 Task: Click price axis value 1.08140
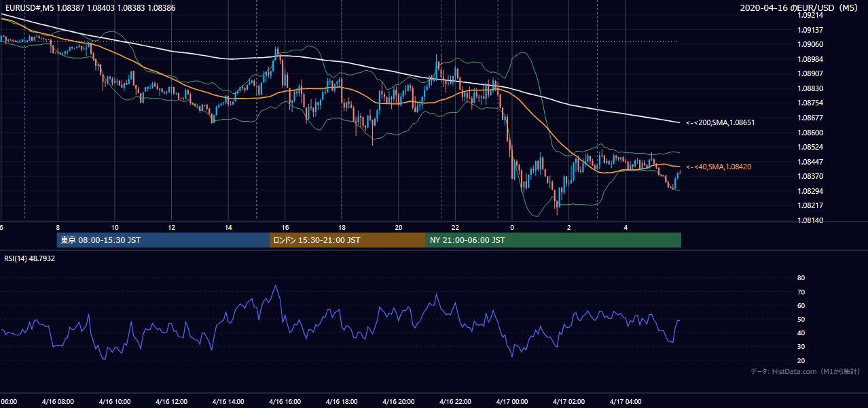[810, 220]
